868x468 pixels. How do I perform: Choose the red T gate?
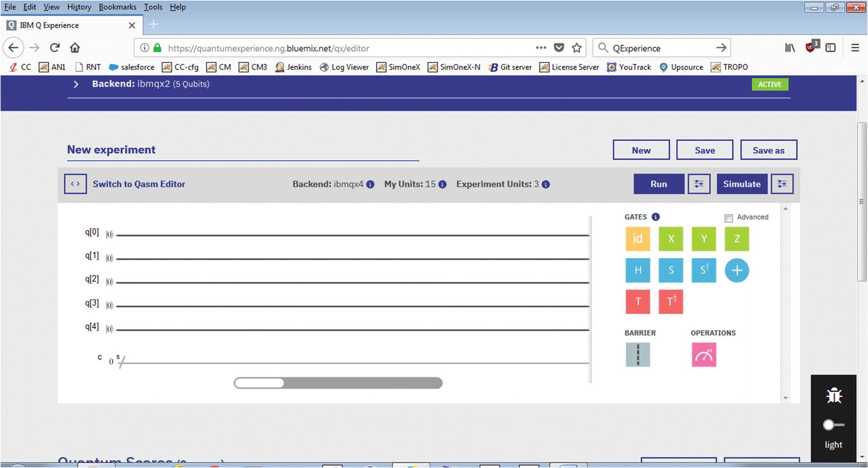[638, 302]
